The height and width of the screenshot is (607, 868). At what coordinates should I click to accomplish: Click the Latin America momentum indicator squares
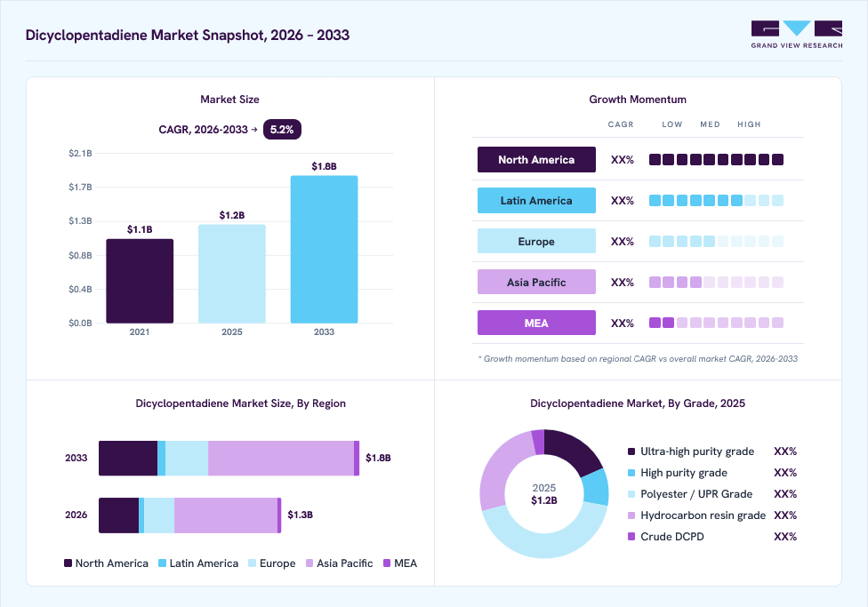pyautogui.click(x=716, y=200)
